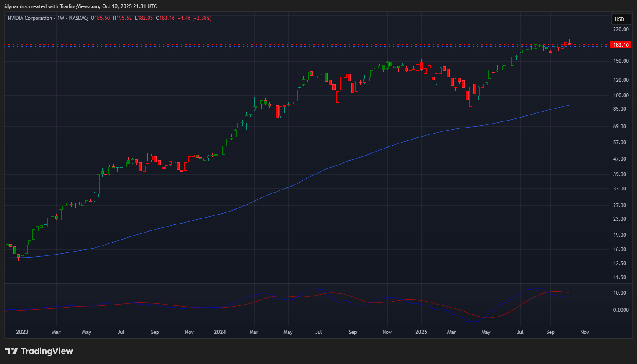This screenshot has height=364, width=637.
Task: Click the TradingView logo icon
Action: pos(12,351)
